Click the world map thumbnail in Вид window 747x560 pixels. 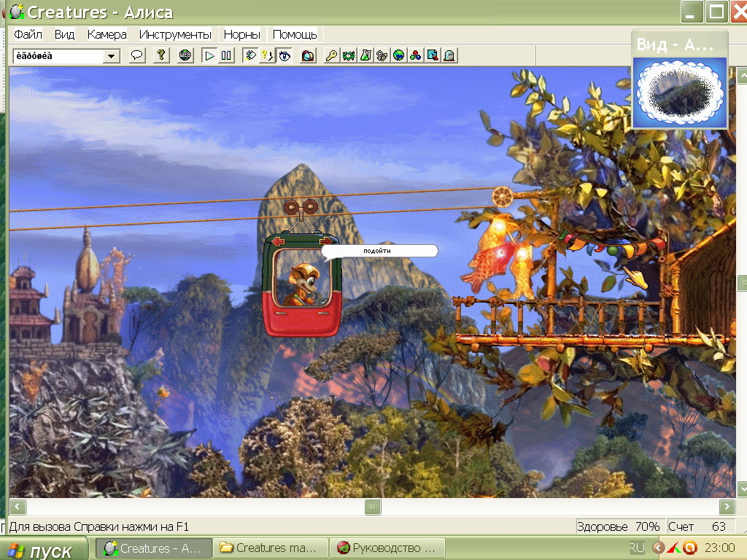679,93
